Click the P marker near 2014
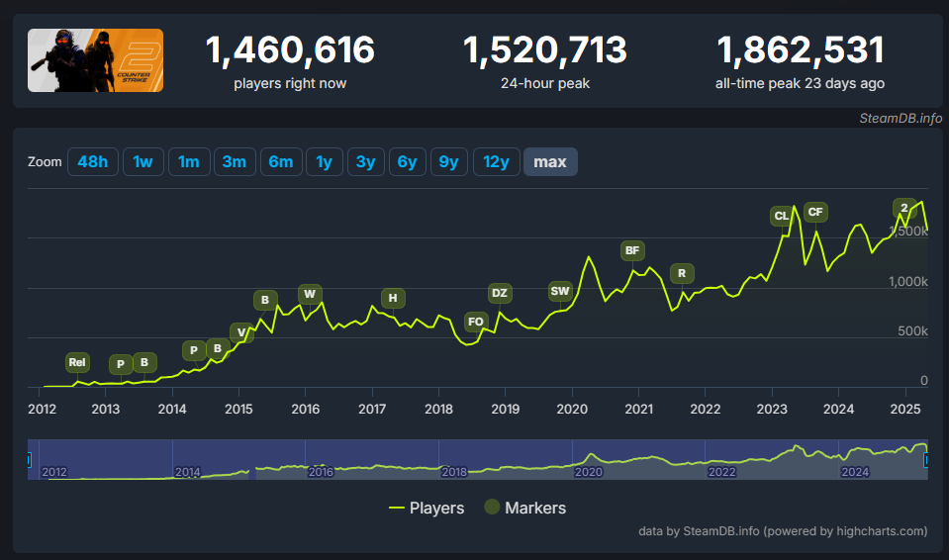949x560 pixels. click(194, 350)
